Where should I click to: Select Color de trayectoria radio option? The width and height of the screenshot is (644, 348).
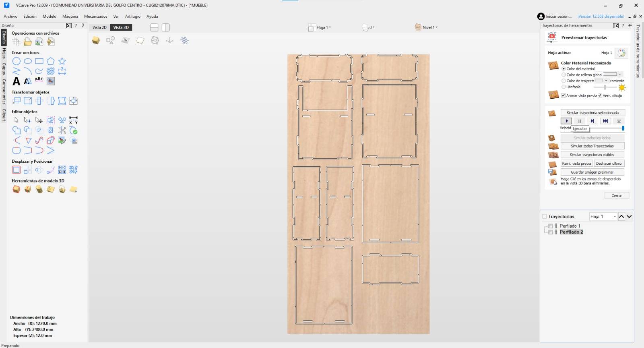[x=563, y=81]
